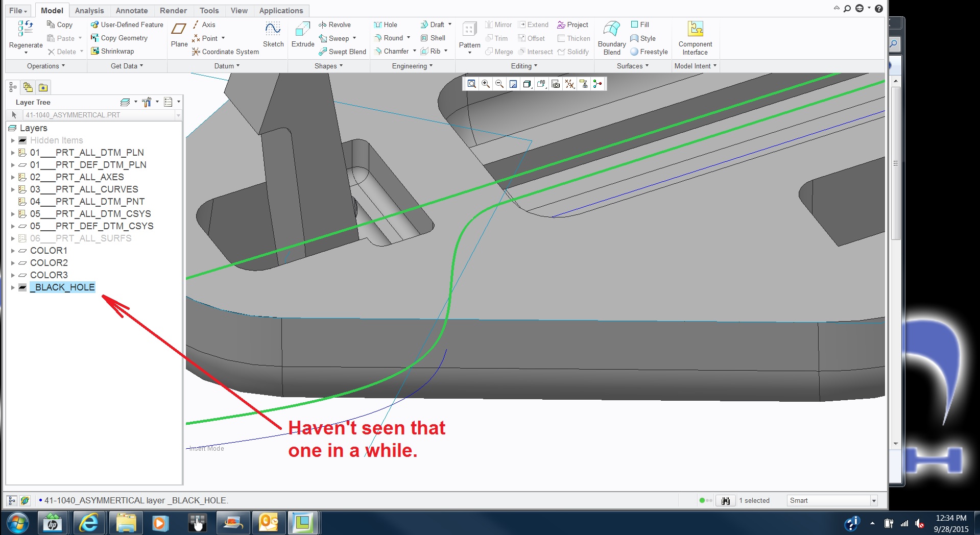
Task: Toggle the Spin Center icon
Action: tap(597, 84)
